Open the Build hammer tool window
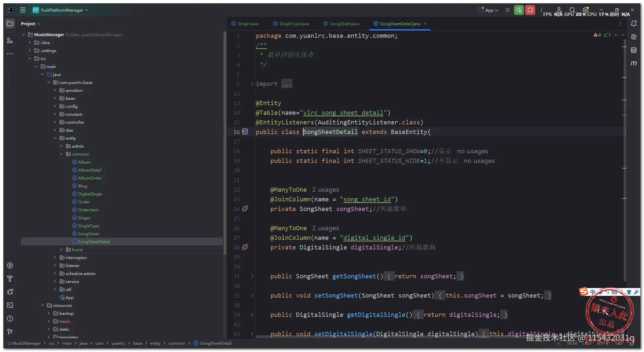Viewport: 644px width, 352px height. coord(10,279)
